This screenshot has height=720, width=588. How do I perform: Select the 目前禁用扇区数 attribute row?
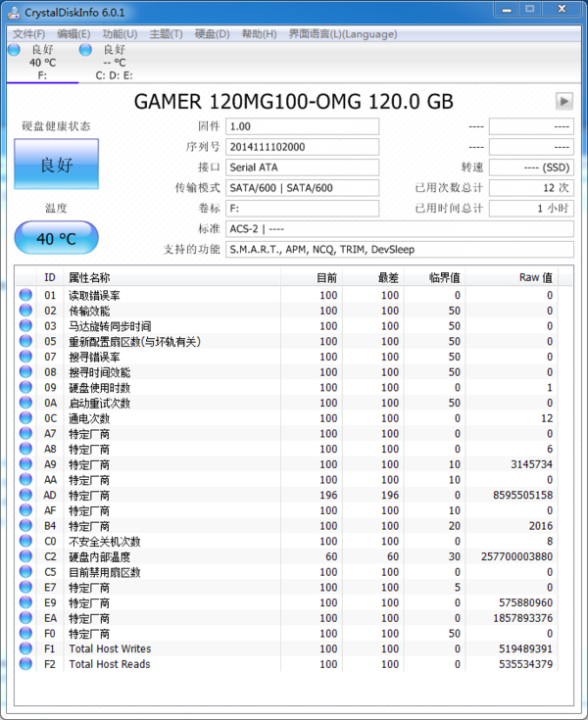287,572
